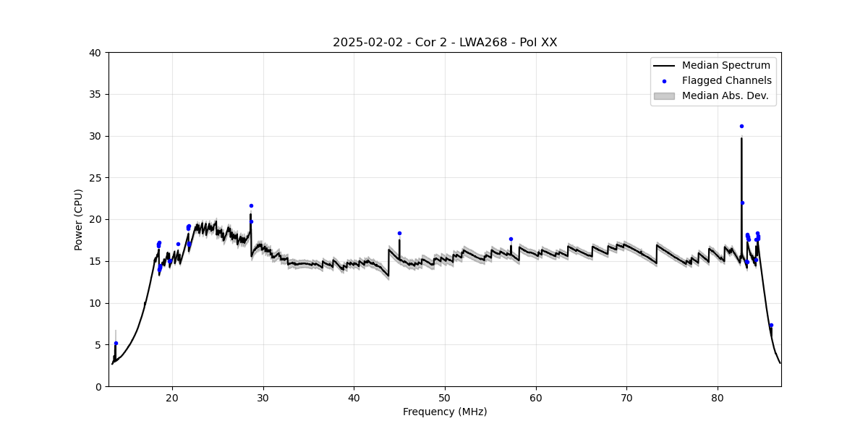Click the leftmost flagged dot near 5 power
Screen dimensions: 868x434
(x=116, y=343)
